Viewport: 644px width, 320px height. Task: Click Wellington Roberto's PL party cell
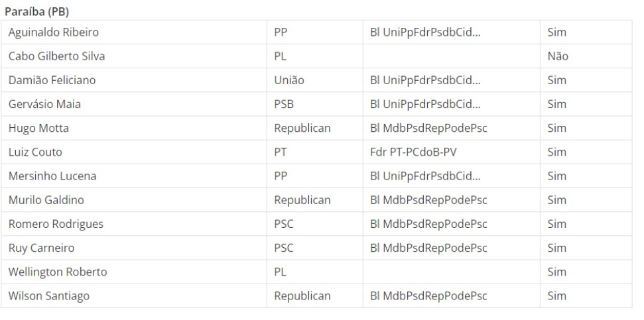tap(315, 272)
